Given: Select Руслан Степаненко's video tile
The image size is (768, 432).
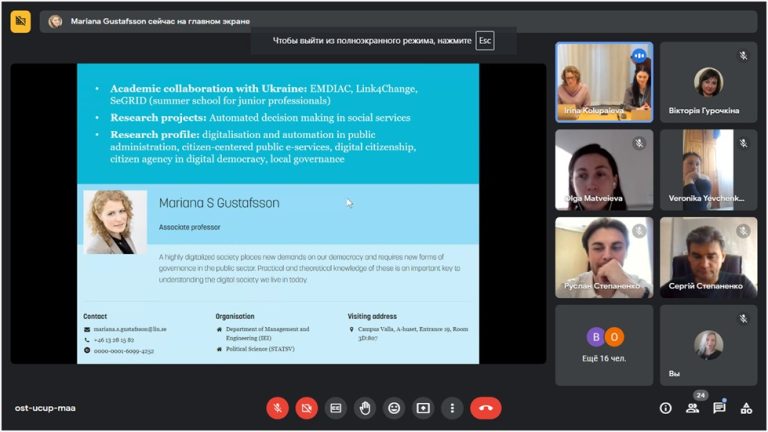Looking at the screenshot, I should pyautogui.click(x=604, y=258).
